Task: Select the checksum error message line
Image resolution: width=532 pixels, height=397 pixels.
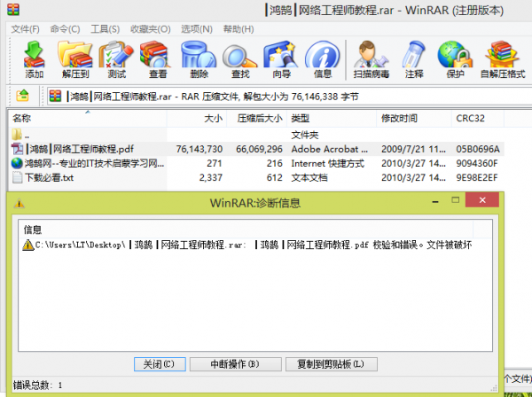Action: (253, 245)
